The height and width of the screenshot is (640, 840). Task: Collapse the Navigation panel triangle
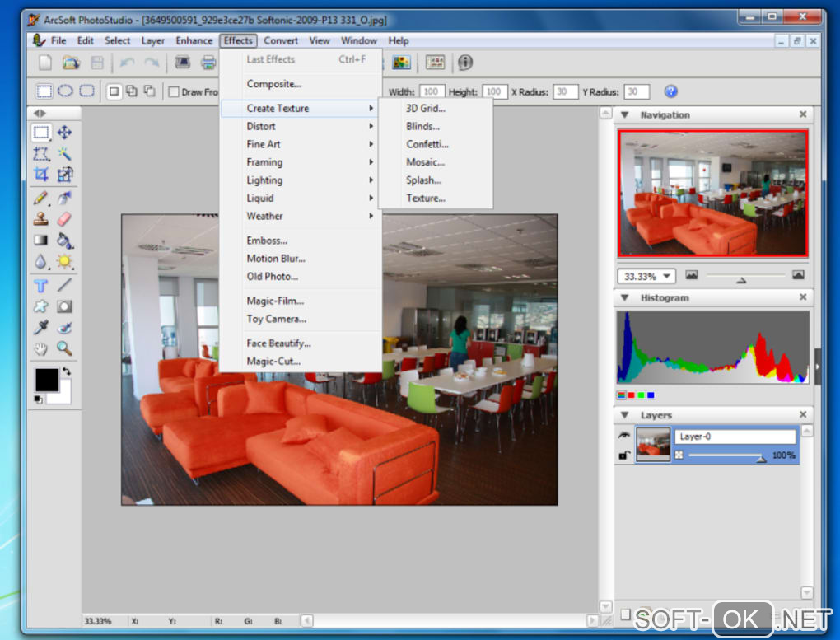point(624,114)
